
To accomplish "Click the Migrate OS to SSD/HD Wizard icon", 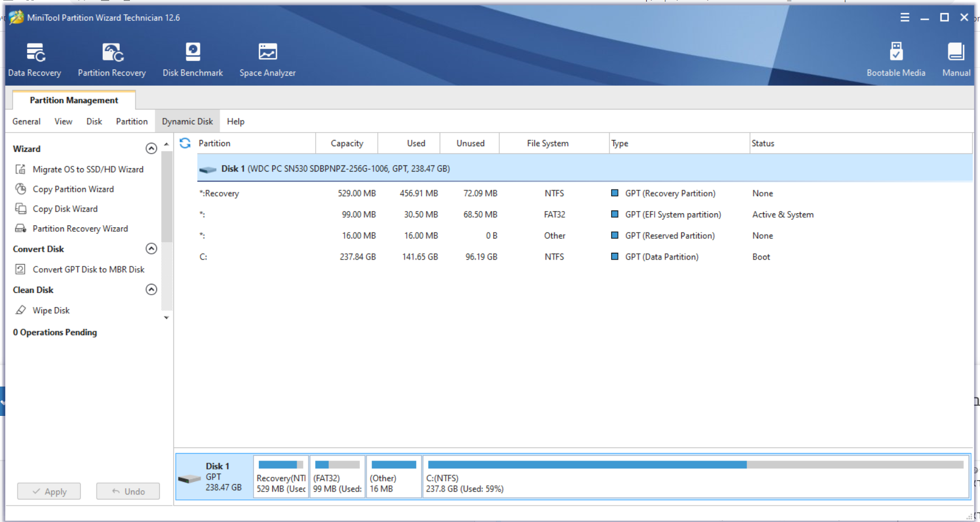I will pyautogui.click(x=20, y=169).
